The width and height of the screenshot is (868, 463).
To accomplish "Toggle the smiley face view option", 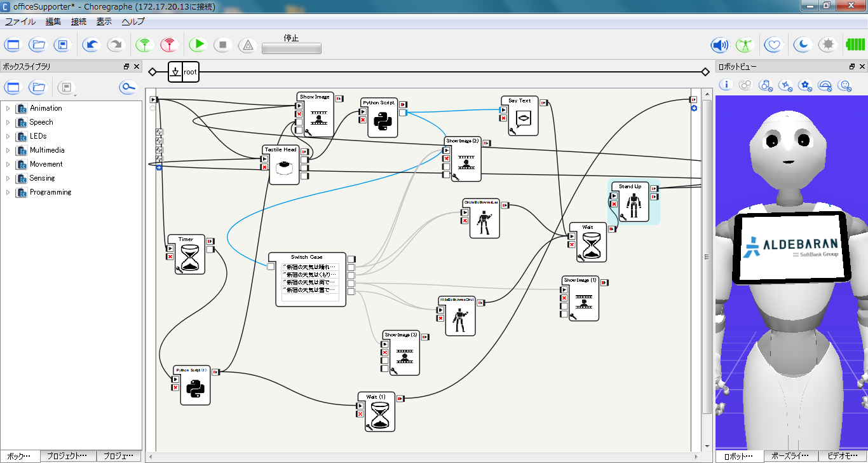I will [x=844, y=85].
